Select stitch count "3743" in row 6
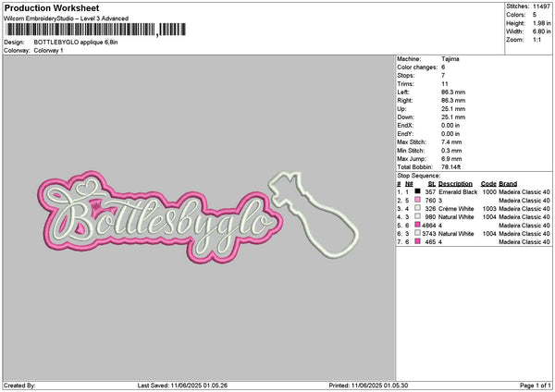Image resolution: width=555 pixels, height=392 pixels. 429,234
